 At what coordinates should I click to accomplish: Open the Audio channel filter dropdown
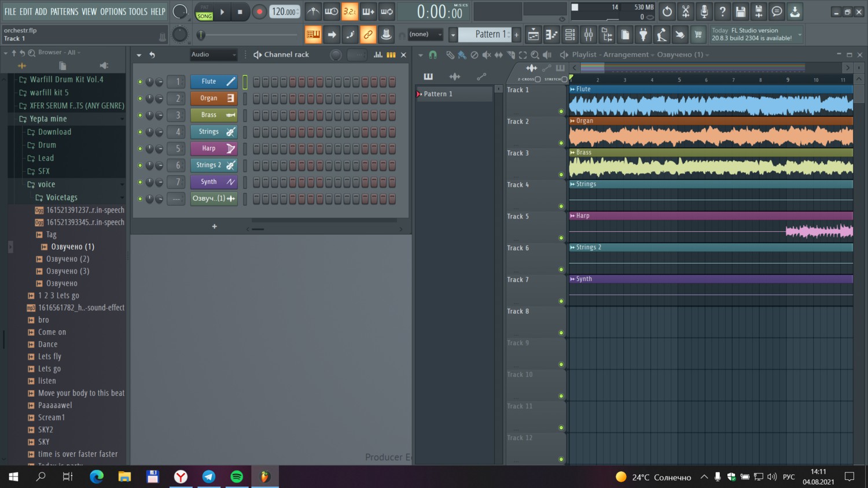pyautogui.click(x=214, y=55)
